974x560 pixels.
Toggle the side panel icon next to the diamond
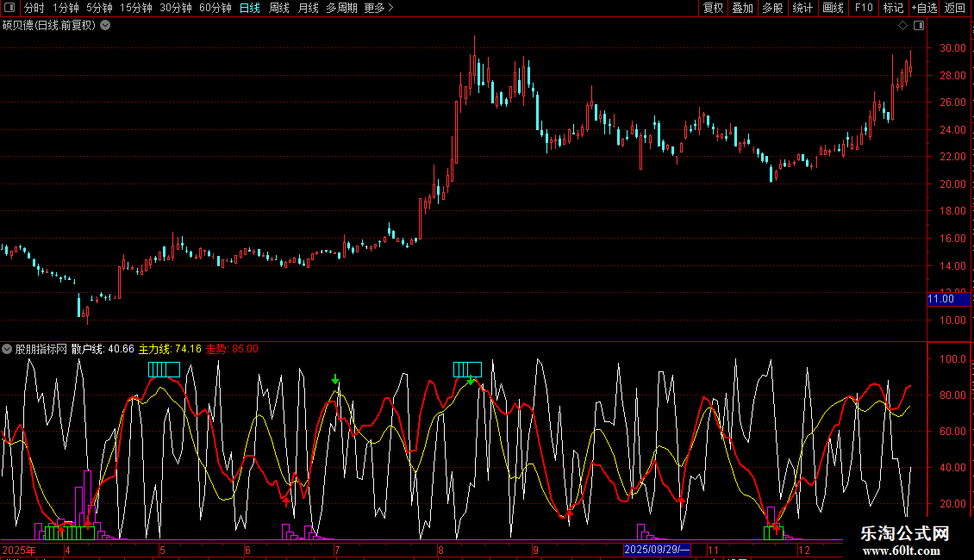click(919, 26)
